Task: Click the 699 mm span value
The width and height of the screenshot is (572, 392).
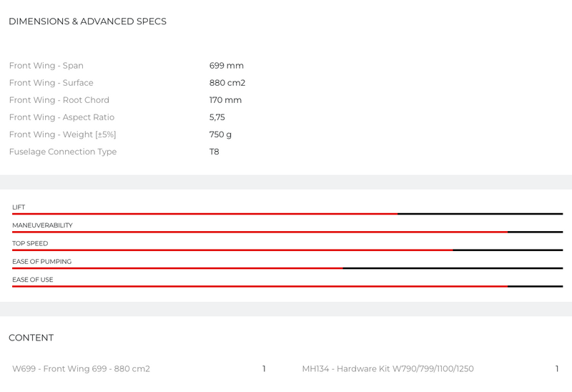Action: 226,66
